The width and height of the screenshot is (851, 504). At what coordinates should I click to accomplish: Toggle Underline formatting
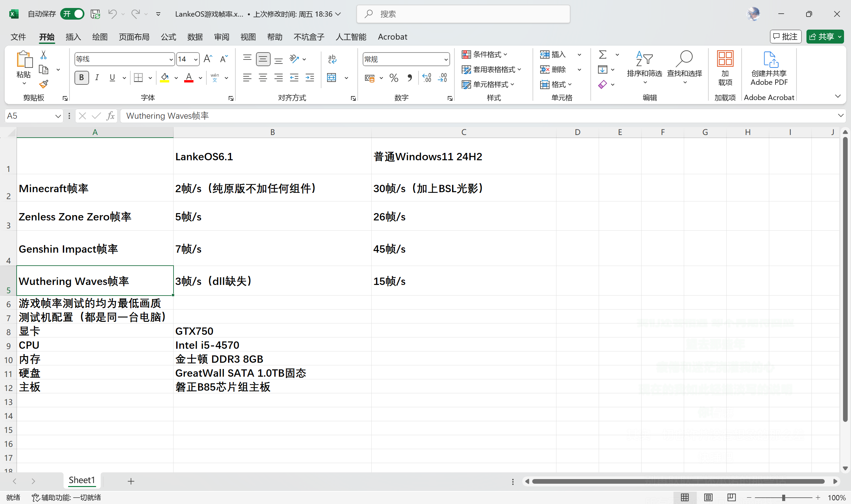click(x=112, y=78)
